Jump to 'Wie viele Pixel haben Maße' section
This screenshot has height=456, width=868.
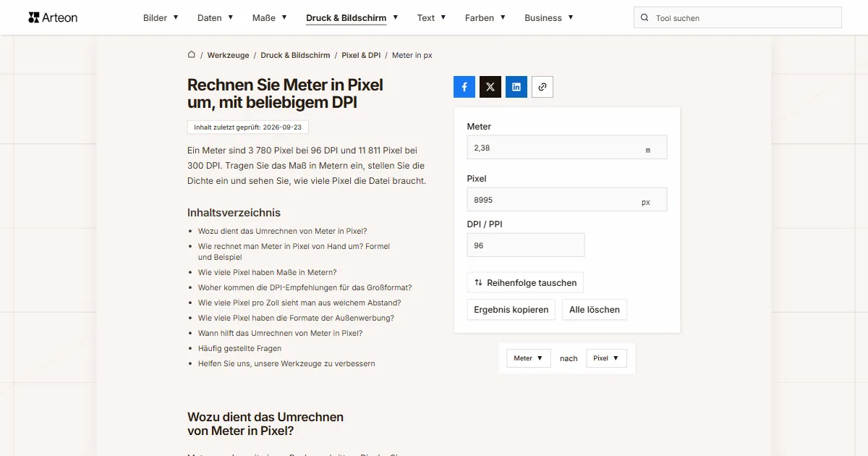[x=268, y=273]
